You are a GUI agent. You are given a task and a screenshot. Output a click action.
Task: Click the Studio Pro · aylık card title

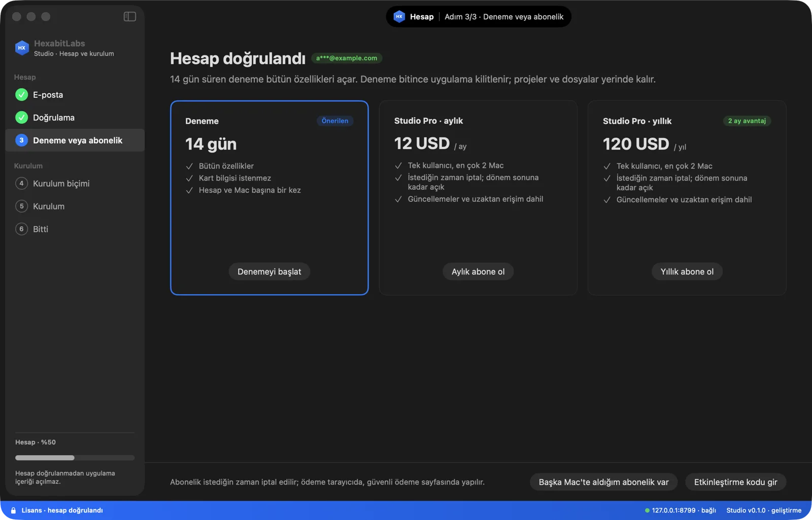coord(429,121)
